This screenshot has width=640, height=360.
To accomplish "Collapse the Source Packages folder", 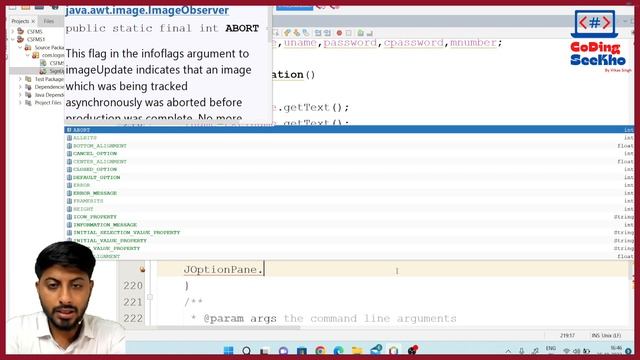I will pyautogui.click(x=20, y=47).
